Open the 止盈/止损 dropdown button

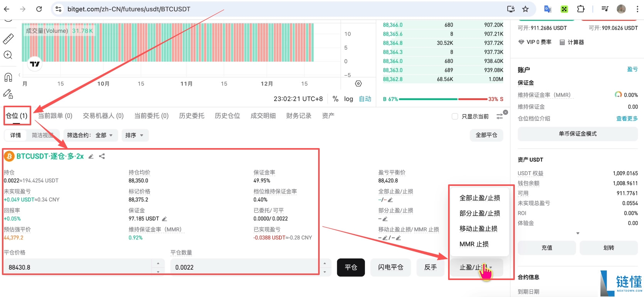coord(476,267)
